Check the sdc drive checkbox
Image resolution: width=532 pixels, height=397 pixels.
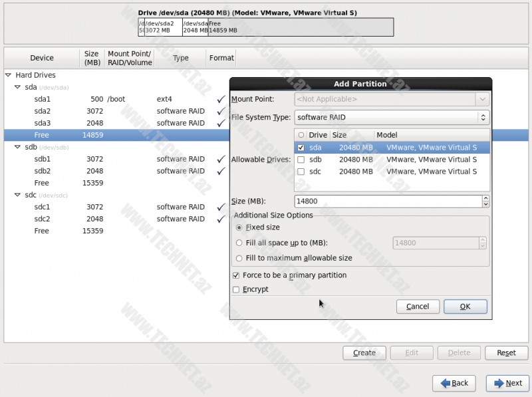click(x=301, y=172)
